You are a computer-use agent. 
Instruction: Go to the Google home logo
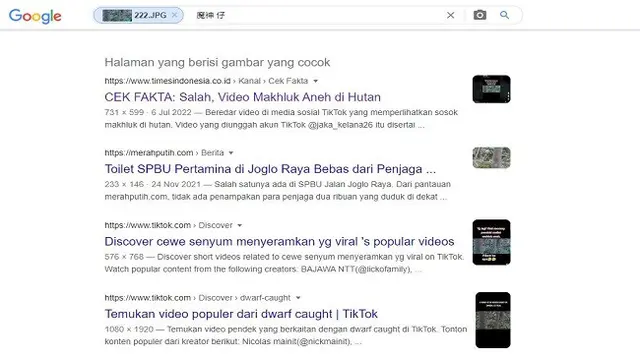tap(35, 16)
